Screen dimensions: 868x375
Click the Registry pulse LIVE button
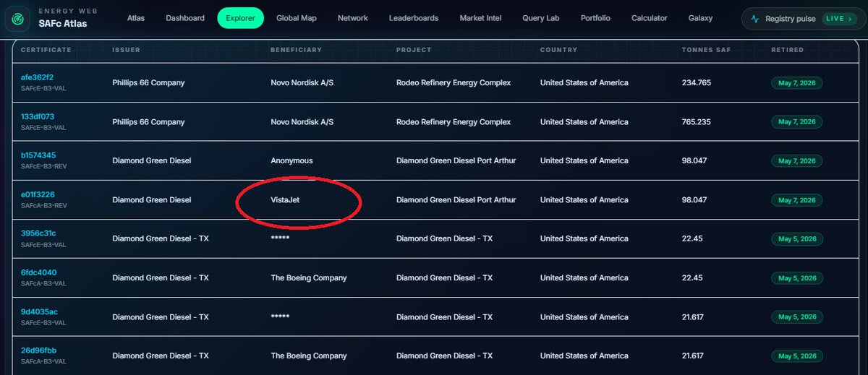point(802,19)
